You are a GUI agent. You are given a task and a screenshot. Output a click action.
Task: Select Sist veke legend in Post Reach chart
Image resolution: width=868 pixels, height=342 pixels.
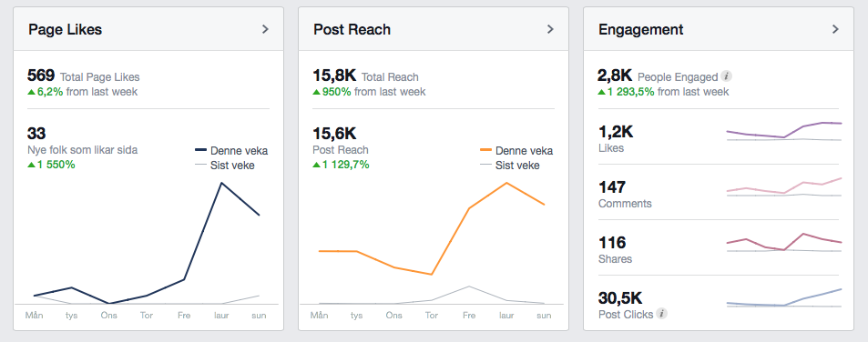point(509,166)
